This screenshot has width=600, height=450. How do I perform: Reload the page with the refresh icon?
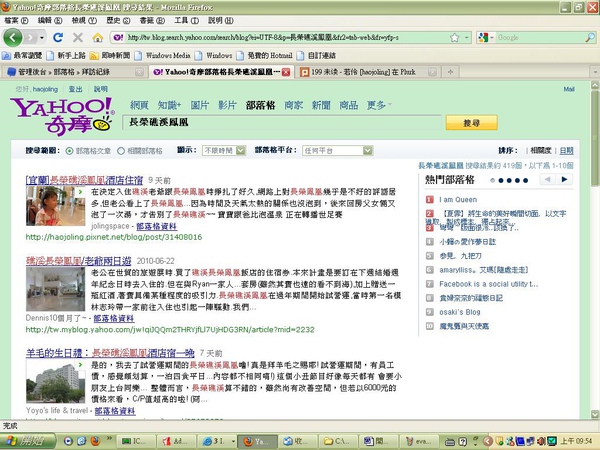(x=58, y=38)
